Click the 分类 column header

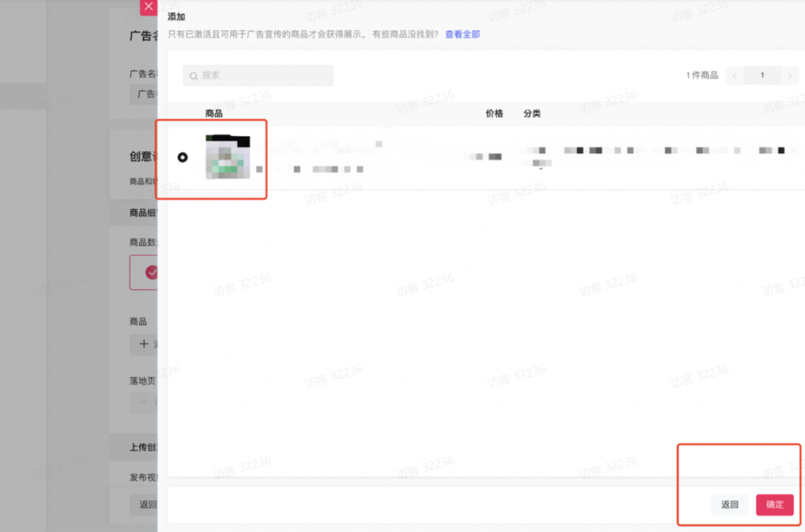(x=531, y=113)
